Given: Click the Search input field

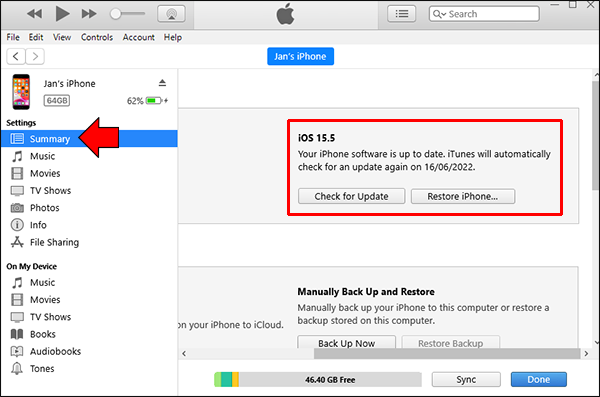Looking at the screenshot, I should [x=484, y=14].
